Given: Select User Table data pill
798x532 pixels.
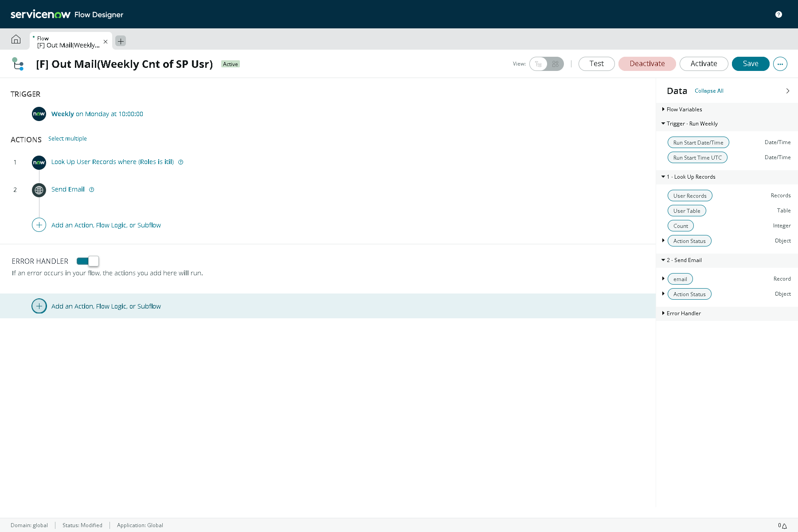Looking at the screenshot, I should tap(687, 211).
